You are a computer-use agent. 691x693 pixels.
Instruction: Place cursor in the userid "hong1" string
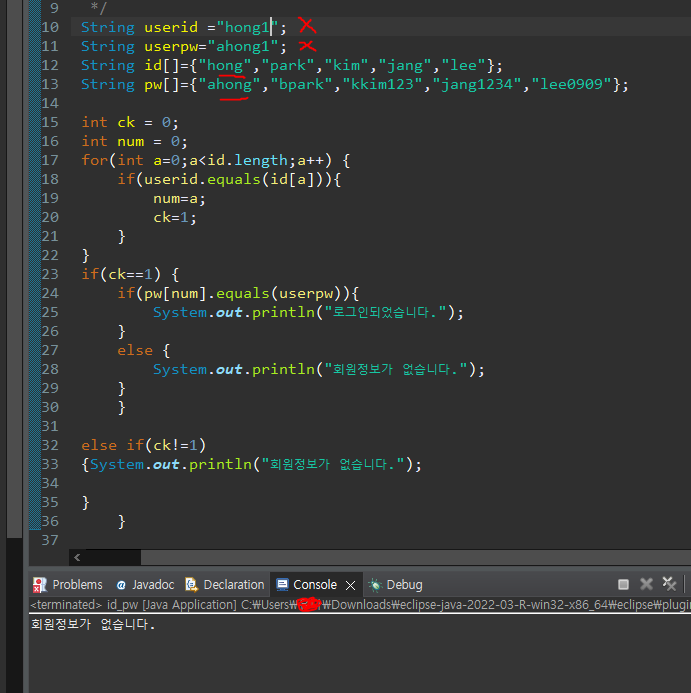(x=247, y=27)
